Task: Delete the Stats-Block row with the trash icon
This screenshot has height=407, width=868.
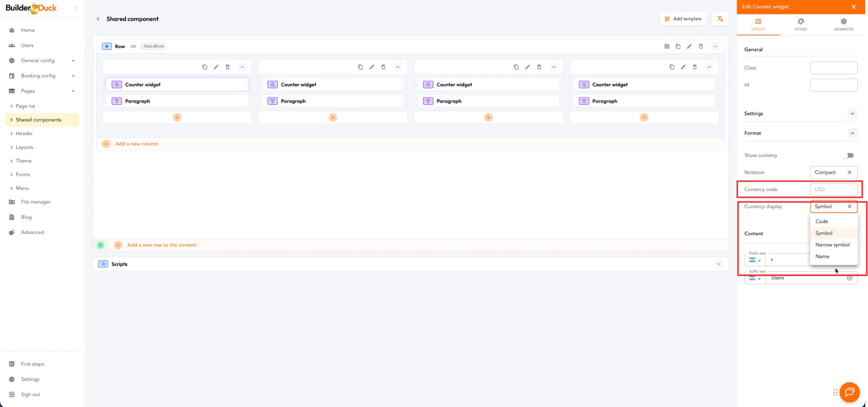Action: (701, 47)
